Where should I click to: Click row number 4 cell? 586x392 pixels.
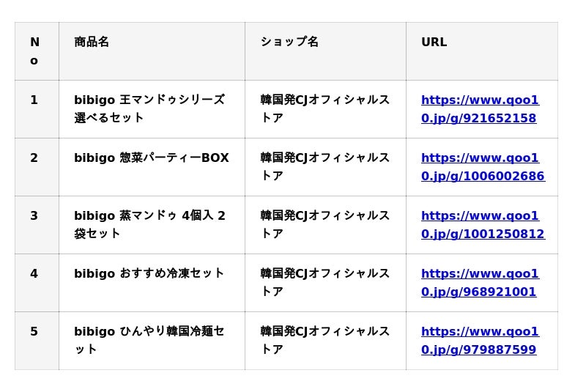point(34,274)
